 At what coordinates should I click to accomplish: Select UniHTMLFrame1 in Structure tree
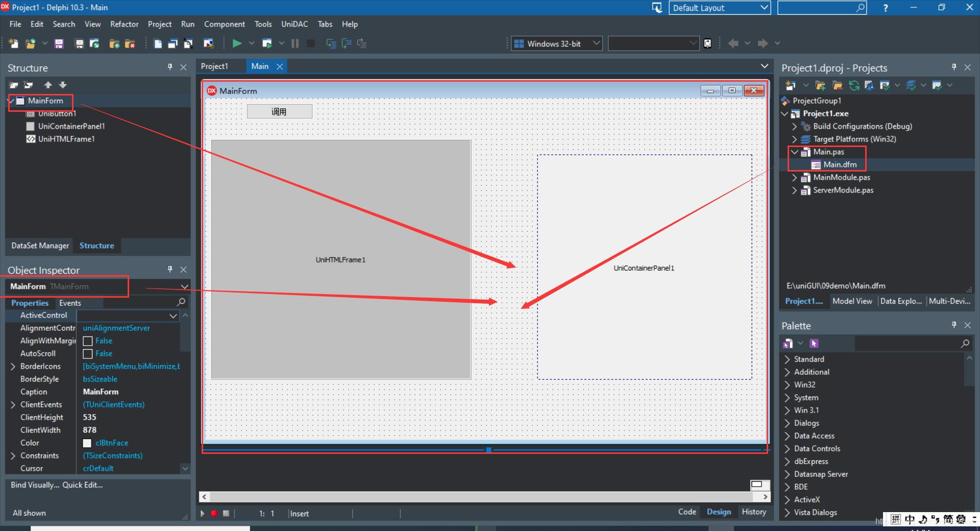point(66,139)
